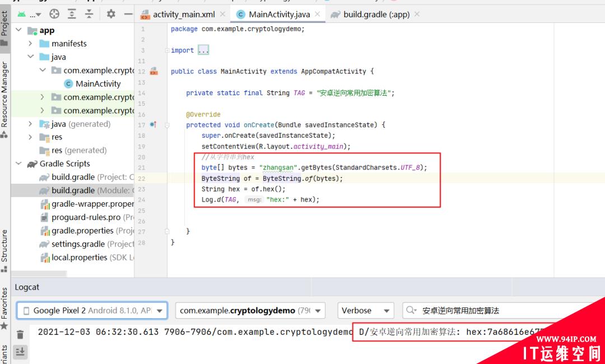This screenshot has height=364, width=605.
Task: Select gradle.properties file
Action: point(87,231)
